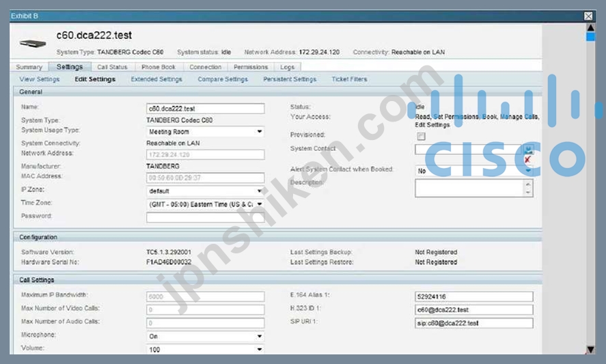Open the Connection tab
The image size is (606, 364).
click(x=205, y=67)
